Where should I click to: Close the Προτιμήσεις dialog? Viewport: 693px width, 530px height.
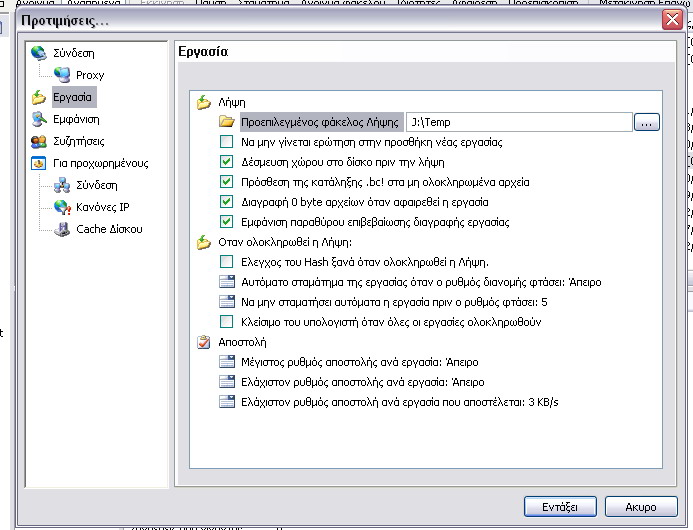click(x=672, y=20)
